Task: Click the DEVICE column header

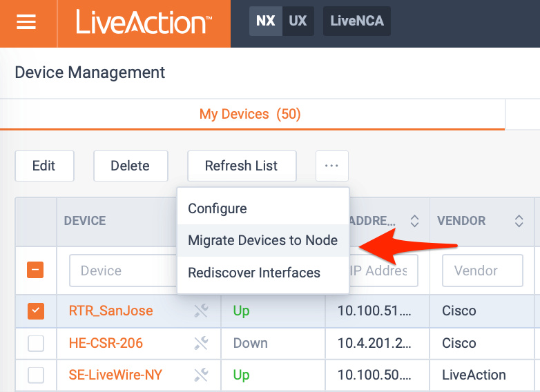Action: (x=85, y=221)
